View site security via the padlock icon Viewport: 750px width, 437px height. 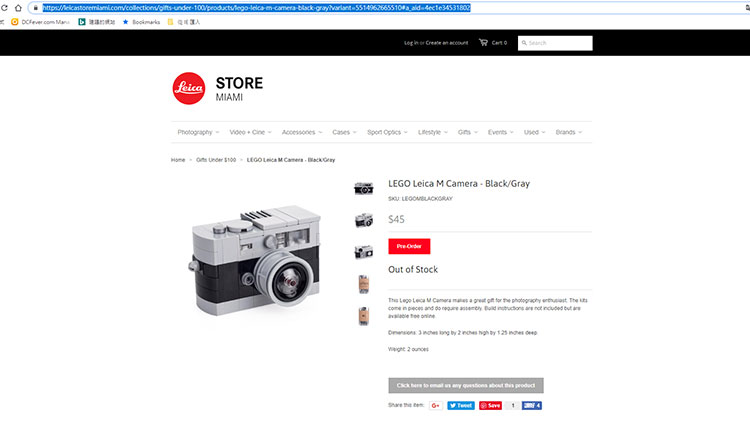pos(35,8)
